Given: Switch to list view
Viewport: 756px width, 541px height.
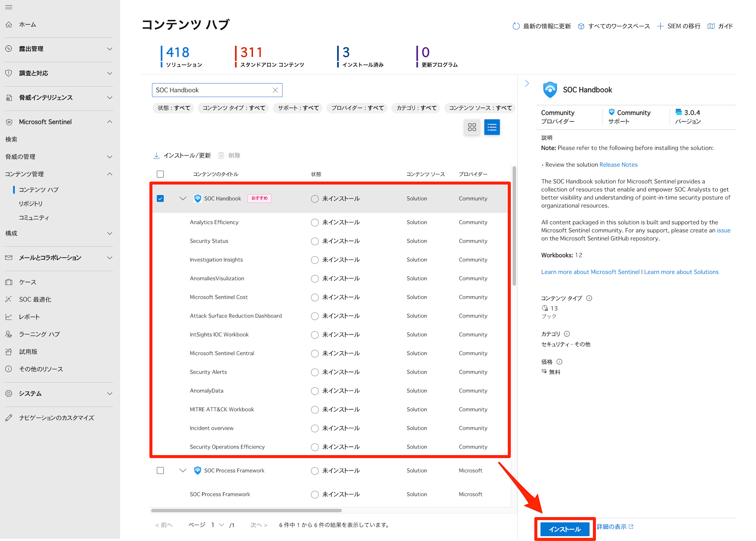Looking at the screenshot, I should [492, 127].
